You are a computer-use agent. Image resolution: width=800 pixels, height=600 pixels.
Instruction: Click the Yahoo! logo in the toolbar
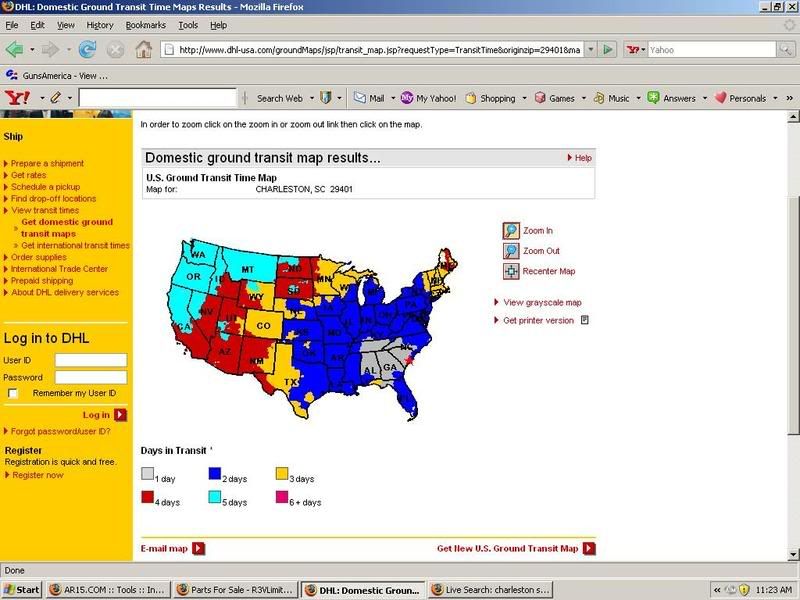(x=17, y=97)
